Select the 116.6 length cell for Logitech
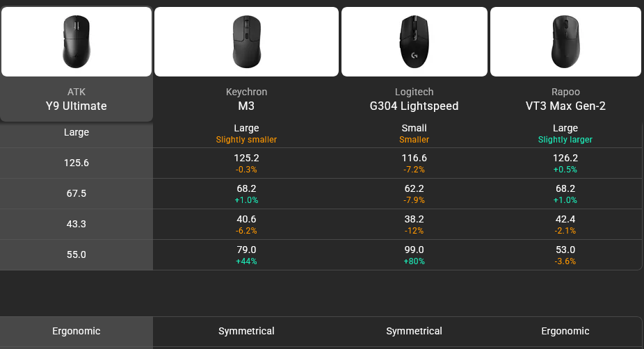This screenshot has width=644, height=349. coord(414,158)
